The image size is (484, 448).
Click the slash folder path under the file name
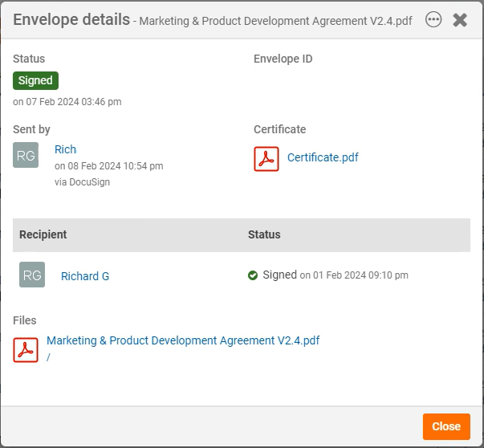coord(49,357)
